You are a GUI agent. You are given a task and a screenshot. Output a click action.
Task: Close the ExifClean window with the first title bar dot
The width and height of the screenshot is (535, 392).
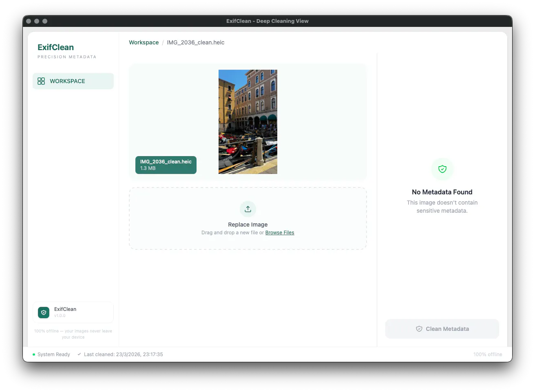[29, 21]
